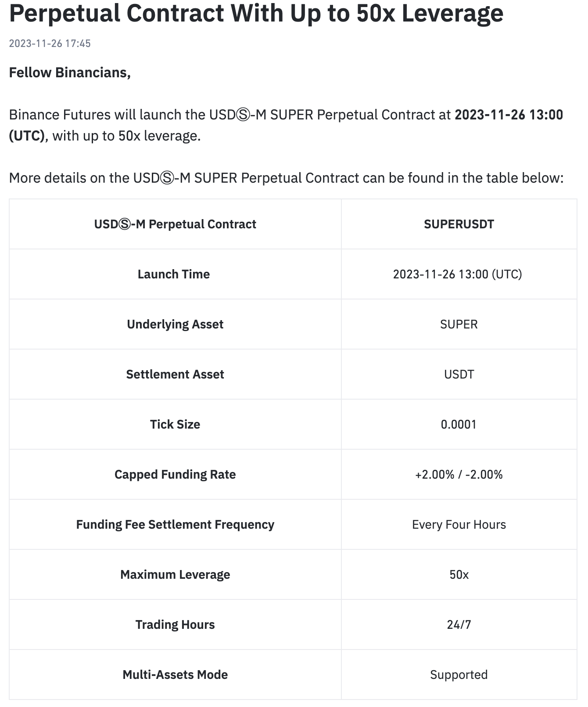This screenshot has height=707, width=588.
Task: Click the Underlying Asset row label
Action: click(x=175, y=324)
